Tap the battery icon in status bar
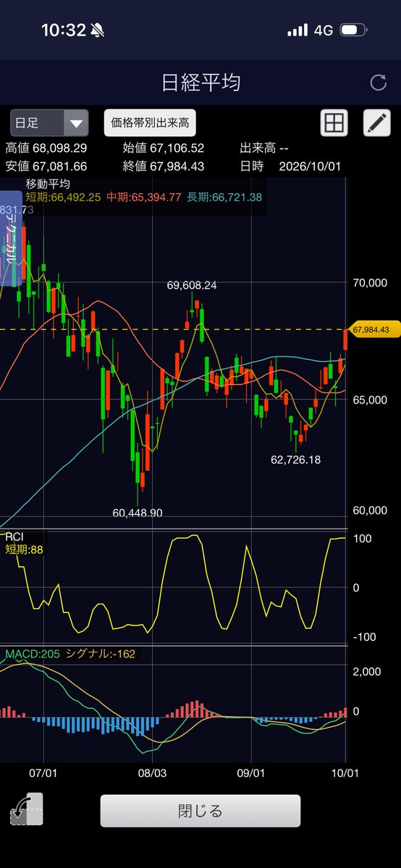 [353, 30]
